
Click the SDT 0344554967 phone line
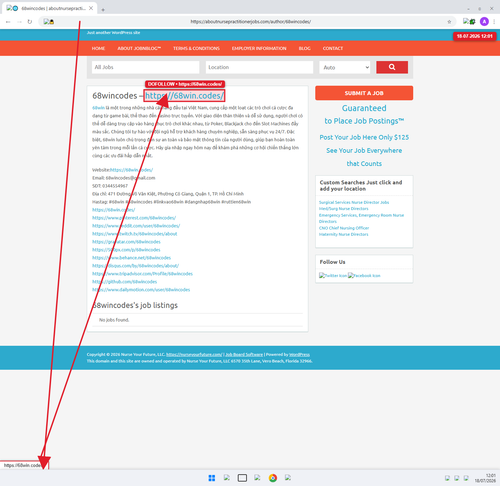click(110, 186)
